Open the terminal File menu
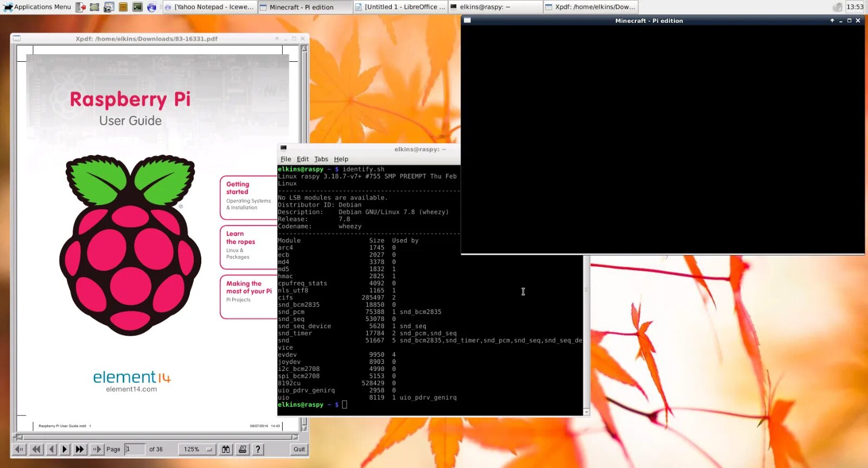Image resolution: width=868 pixels, height=468 pixels. (285, 159)
